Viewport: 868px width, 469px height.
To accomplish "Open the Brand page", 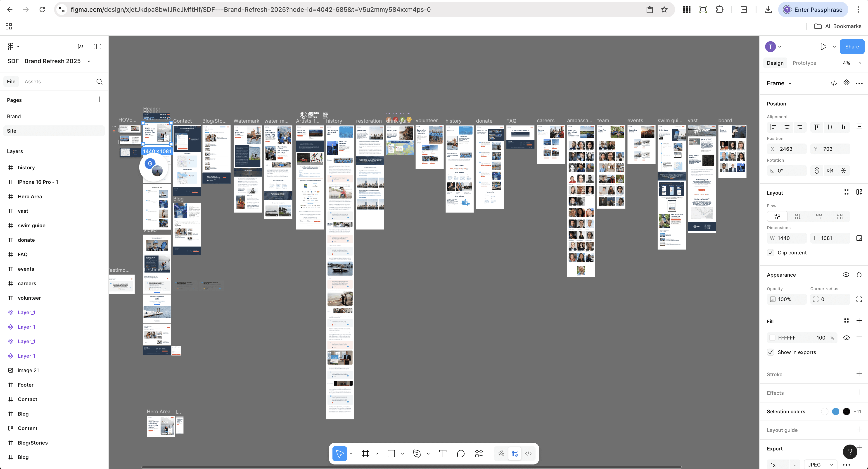I will click(x=14, y=116).
